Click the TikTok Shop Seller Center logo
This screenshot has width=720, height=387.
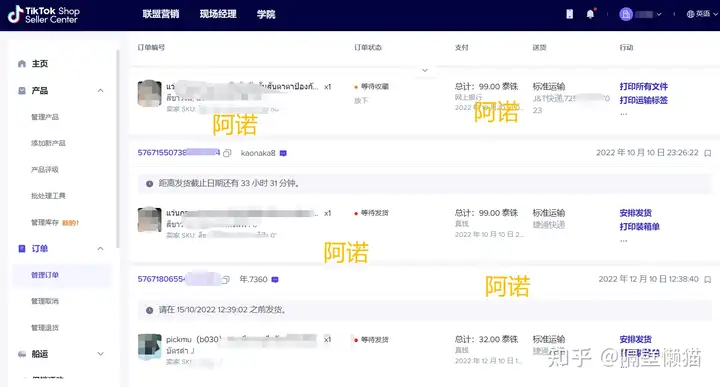tap(44, 15)
